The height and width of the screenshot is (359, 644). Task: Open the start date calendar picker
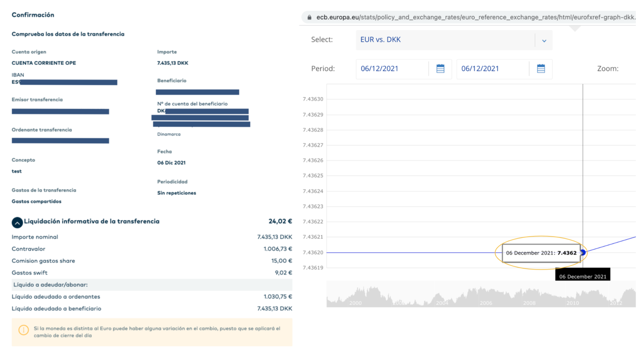click(440, 68)
